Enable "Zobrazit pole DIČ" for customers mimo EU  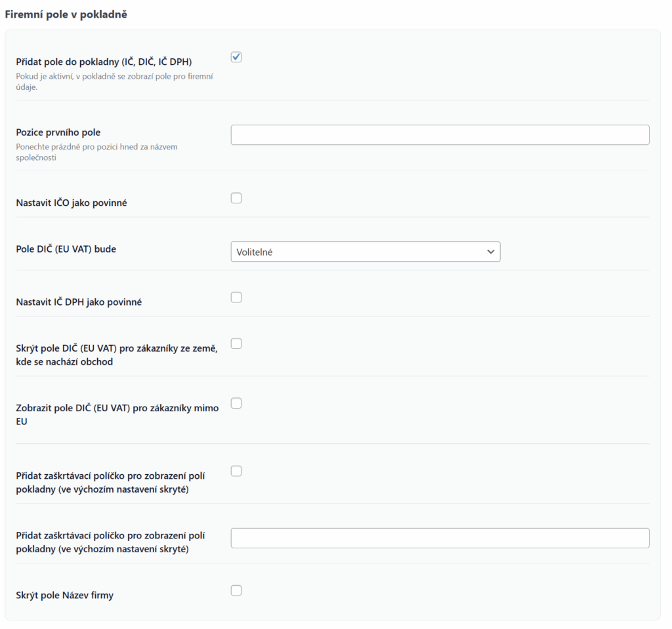pos(236,403)
